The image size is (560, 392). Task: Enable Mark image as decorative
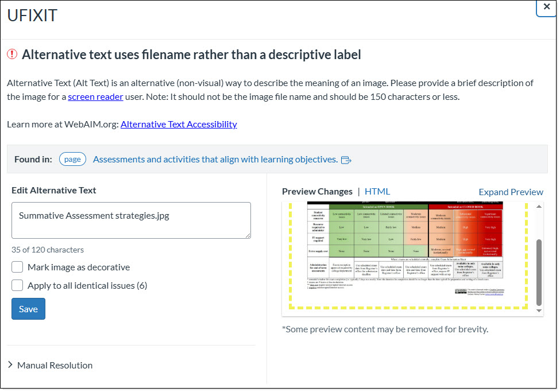tap(17, 267)
